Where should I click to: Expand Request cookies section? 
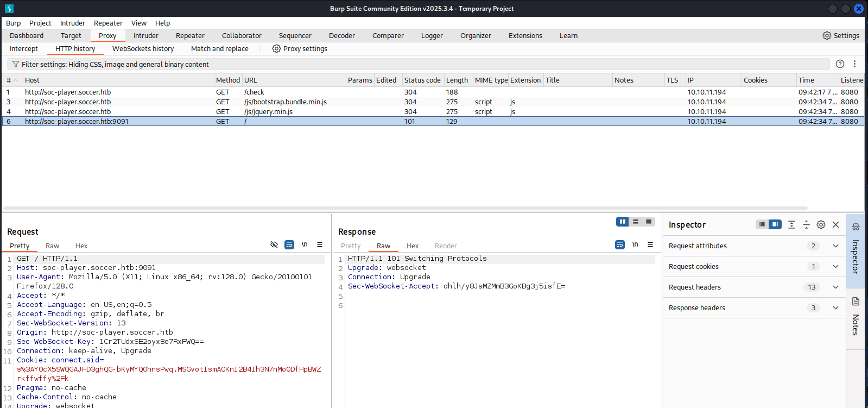[754, 266]
